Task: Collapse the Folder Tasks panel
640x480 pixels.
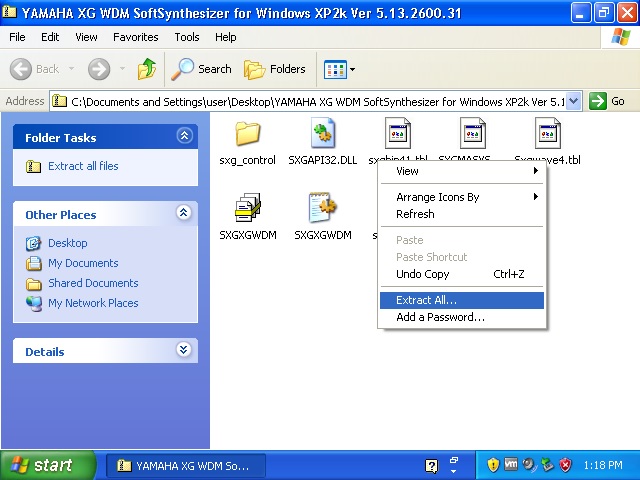Action: (x=183, y=137)
